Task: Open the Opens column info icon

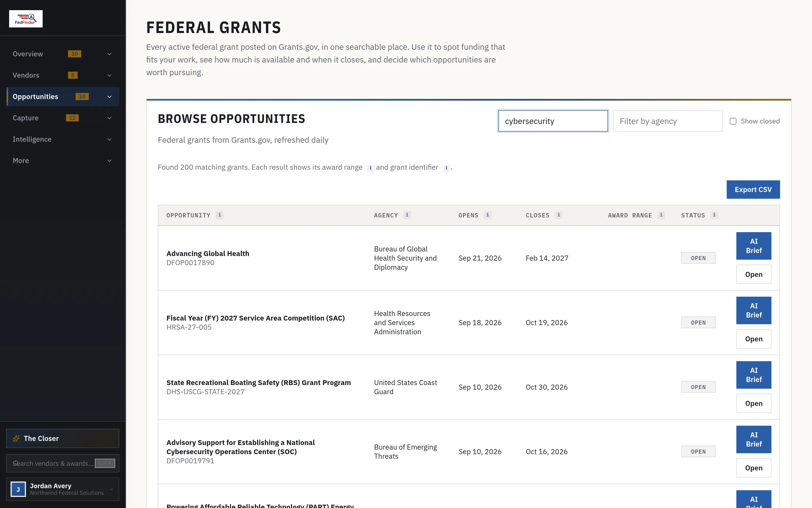Action: click(487, 215)
